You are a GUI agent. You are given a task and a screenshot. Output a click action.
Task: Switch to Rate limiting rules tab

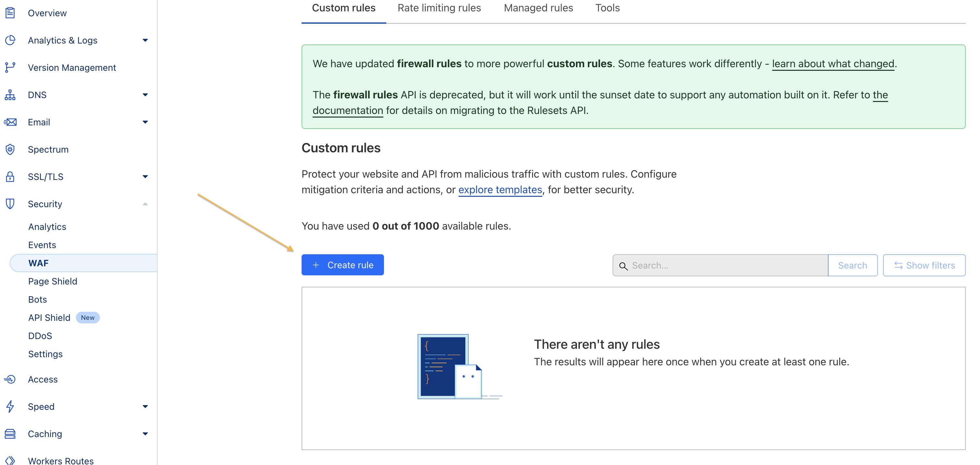click(x=439, y=8)
